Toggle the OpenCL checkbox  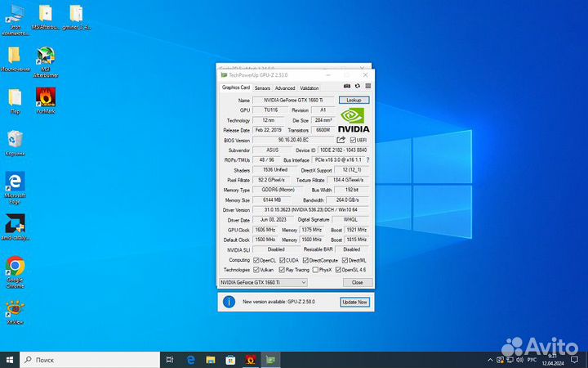[256, 260]
